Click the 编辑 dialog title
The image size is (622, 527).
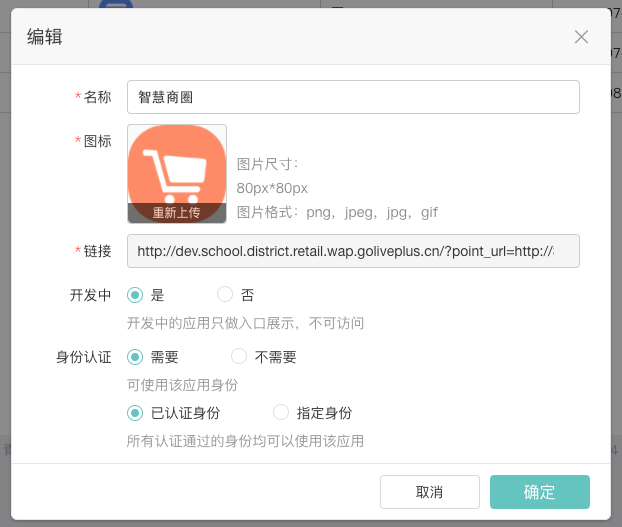(x=44, y=37)
